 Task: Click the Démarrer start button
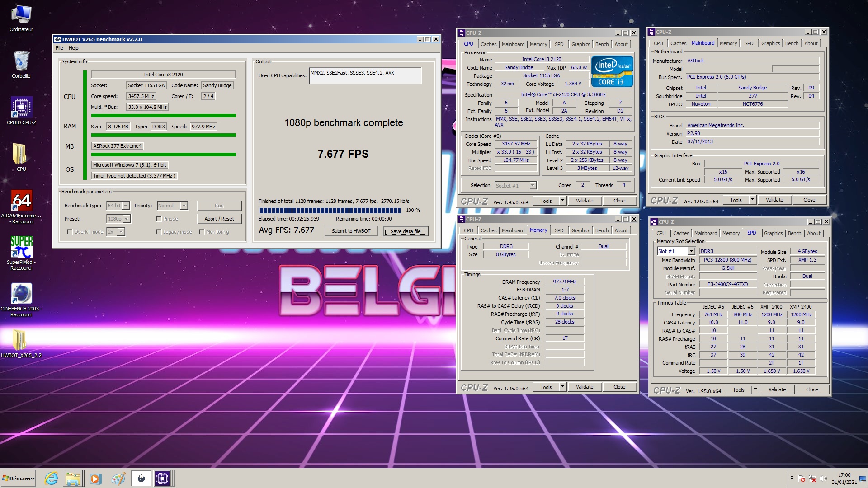click(x=18, y=479)
